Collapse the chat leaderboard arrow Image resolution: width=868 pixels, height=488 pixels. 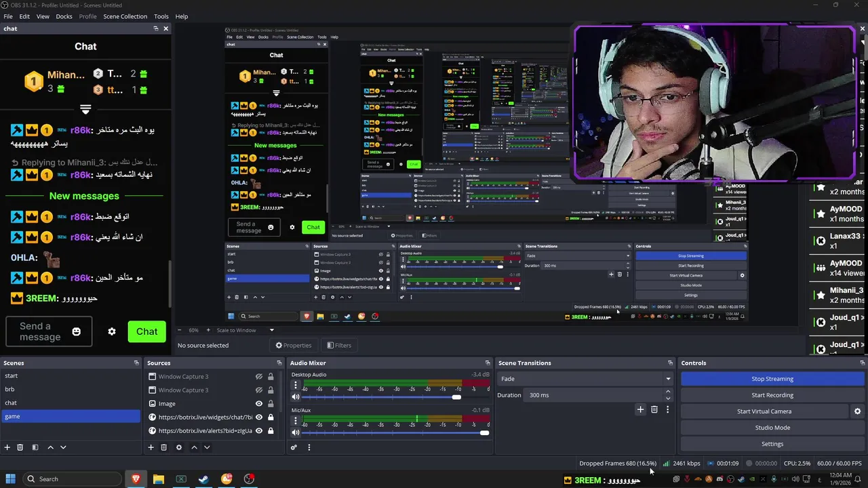(85, 109)
